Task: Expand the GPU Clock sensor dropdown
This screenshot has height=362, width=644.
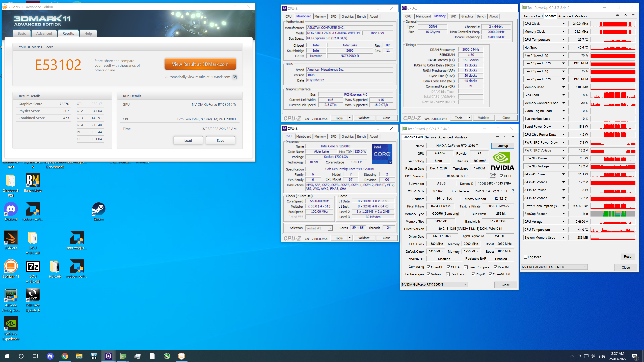Action: pyautogui.click(x=563, y=24)
